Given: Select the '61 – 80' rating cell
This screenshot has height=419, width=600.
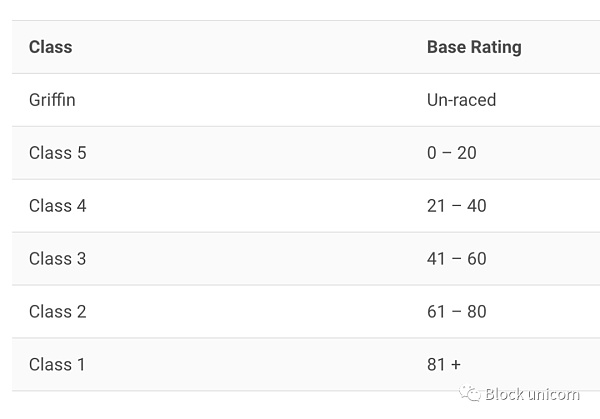Looking at the screenshot, I should click(x=456, y=312).
